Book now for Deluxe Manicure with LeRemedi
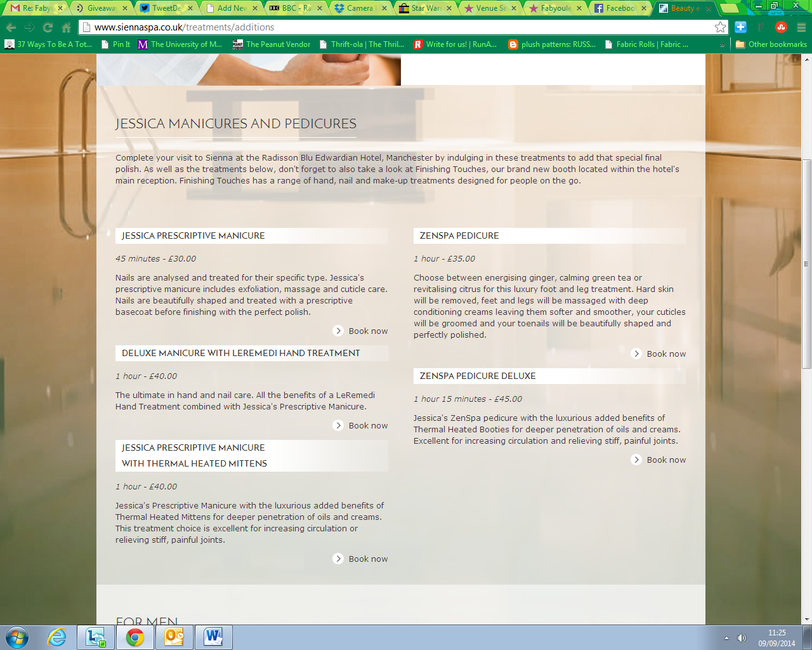 [x=360, y=425]
